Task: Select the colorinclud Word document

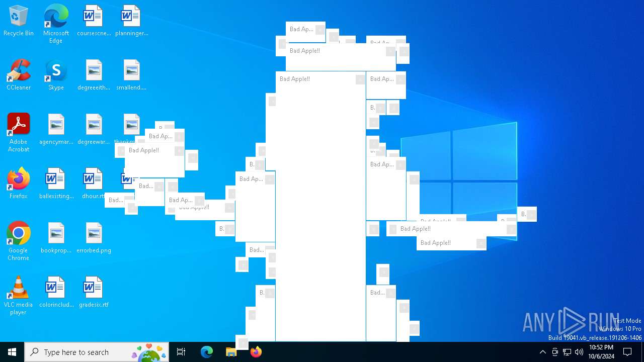Action: click(56, 293)
